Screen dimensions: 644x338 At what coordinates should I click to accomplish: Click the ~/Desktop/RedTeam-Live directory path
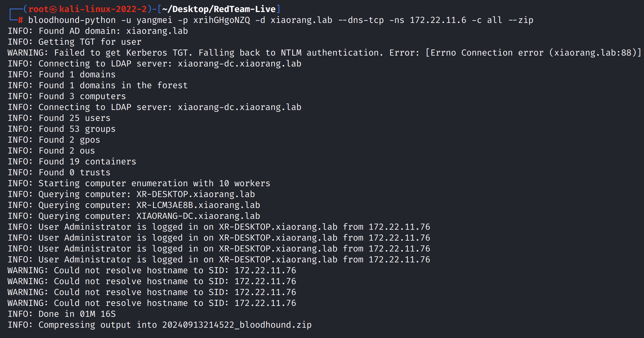click(x=219, y=9)
